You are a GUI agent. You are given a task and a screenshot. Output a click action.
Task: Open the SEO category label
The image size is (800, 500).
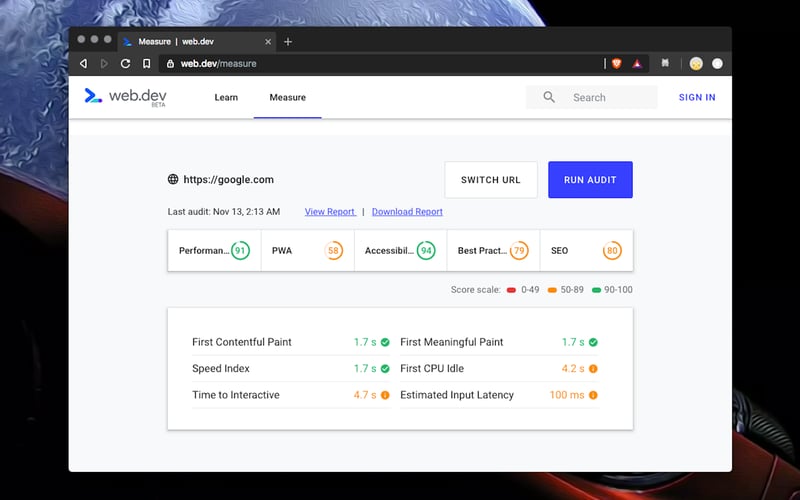pos(559,251)
